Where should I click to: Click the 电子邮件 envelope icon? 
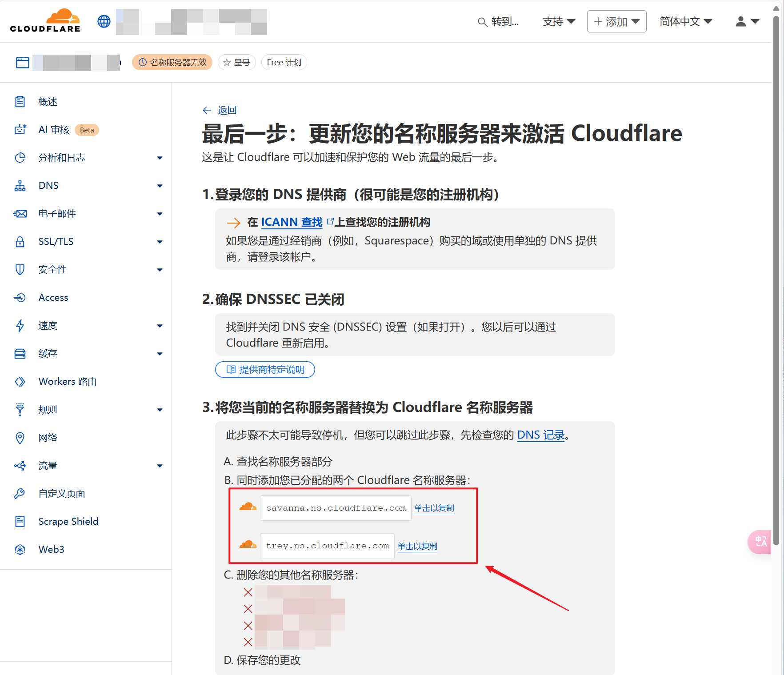click(20, 214)
